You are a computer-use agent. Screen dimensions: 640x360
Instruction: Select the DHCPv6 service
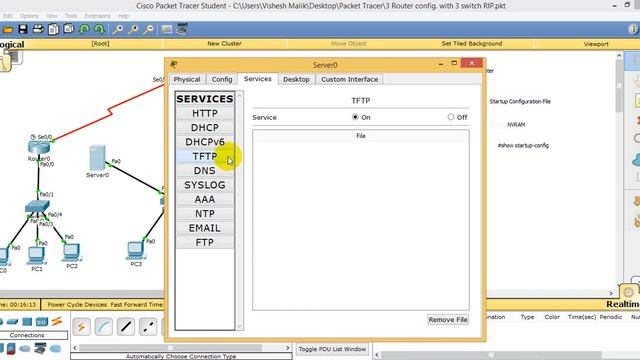(205, 142)
